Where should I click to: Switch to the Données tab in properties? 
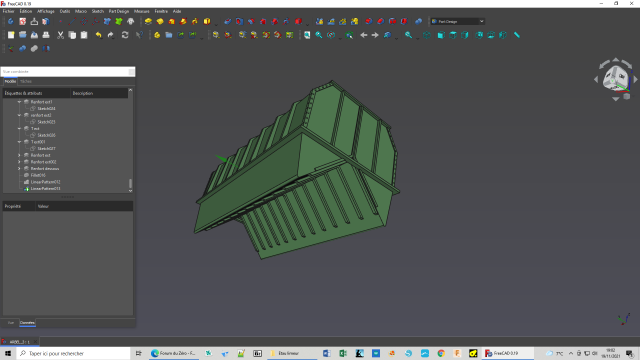click(x=27, y=323)
